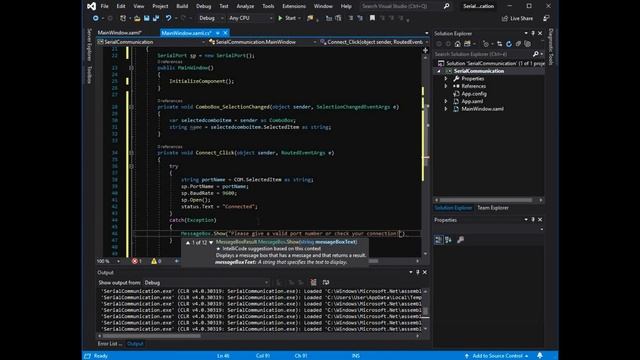Click Properties panel property pages wrench icon
The height and width of the screenshot is (360, 640).
[x=460, y=240]
